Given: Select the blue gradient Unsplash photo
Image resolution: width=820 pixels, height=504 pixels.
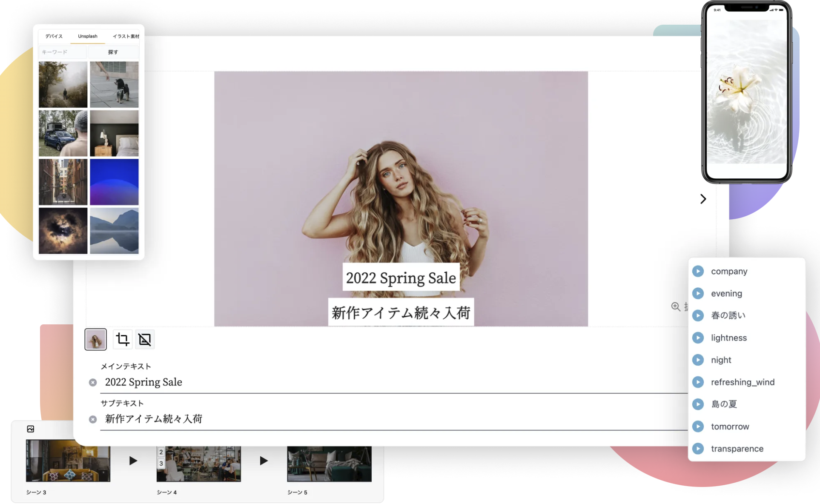Looking at the screenshot, I should tap(114, 182).
